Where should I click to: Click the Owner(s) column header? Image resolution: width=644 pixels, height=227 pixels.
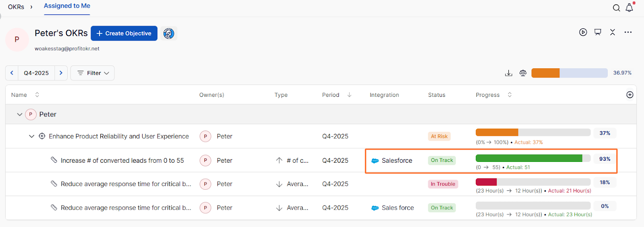(212, 95)
